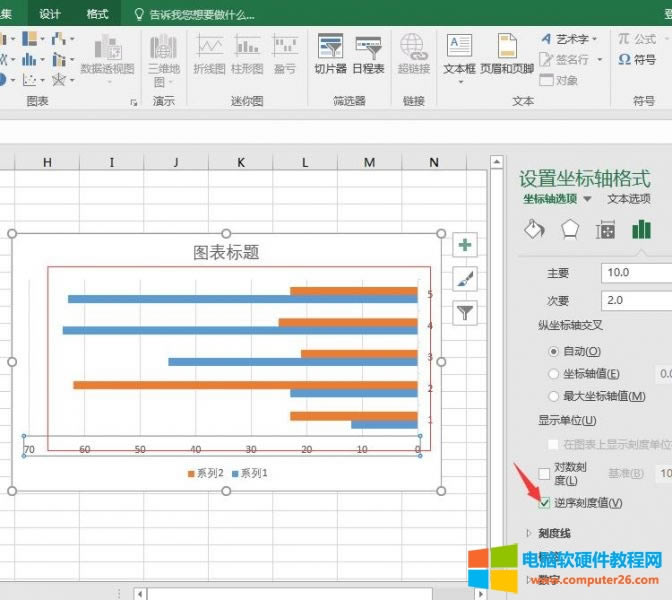Select the Axis value (坐标轴值) radio button

click(553, 374)
